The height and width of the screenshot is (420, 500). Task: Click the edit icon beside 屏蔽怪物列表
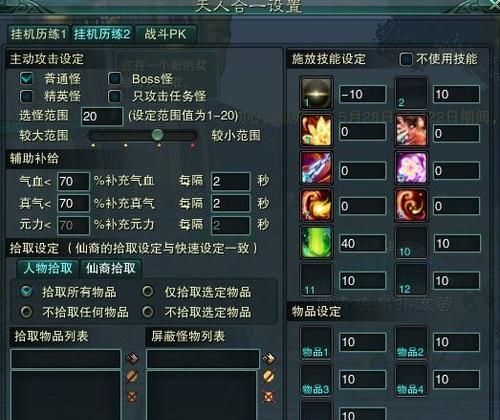click(268, 377)
